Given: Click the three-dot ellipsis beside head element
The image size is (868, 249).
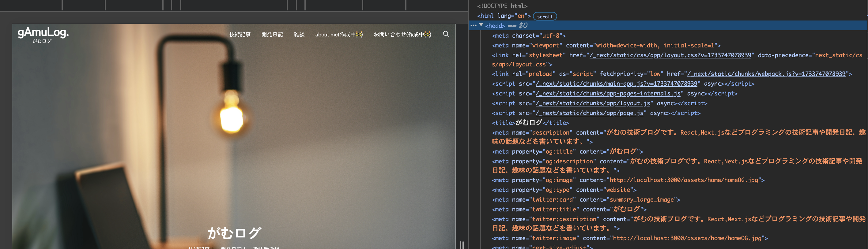Looking at the screenshot, I should (x=474, y=26).
